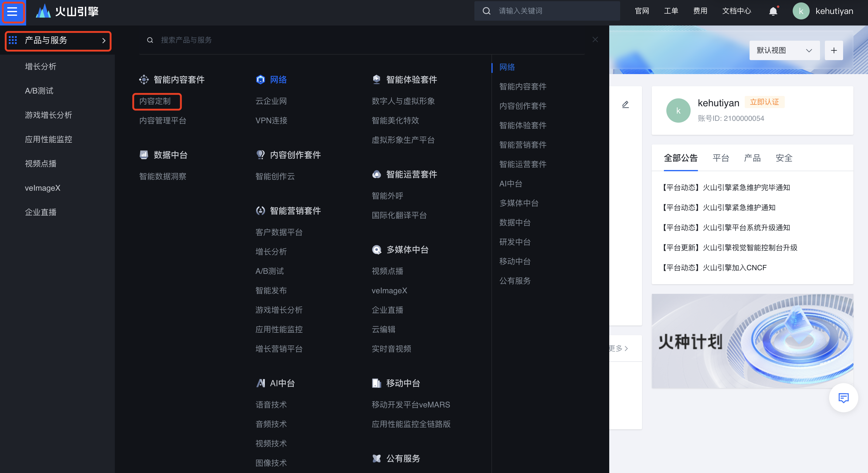Open 增长分析 in the left sidebar
The height and width of the screenshot is (473, 868).
click(x=40, y=67)
